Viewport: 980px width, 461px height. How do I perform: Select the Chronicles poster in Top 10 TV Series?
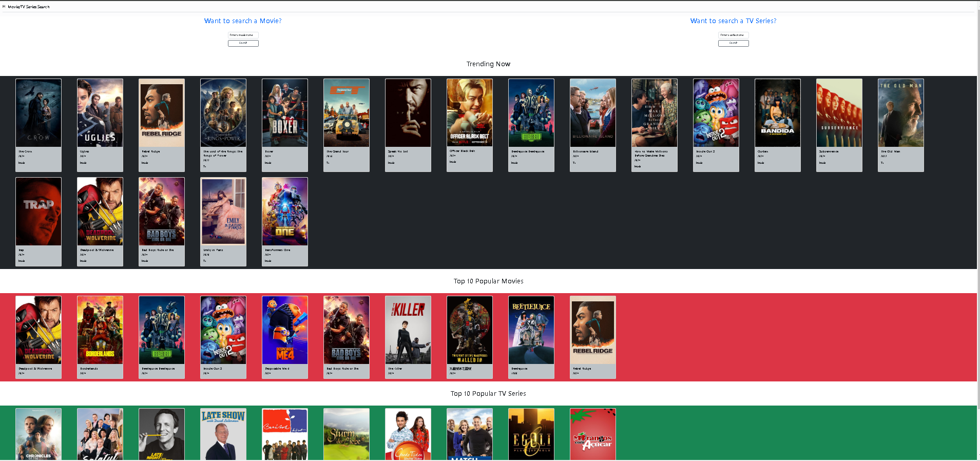(39, 434)
